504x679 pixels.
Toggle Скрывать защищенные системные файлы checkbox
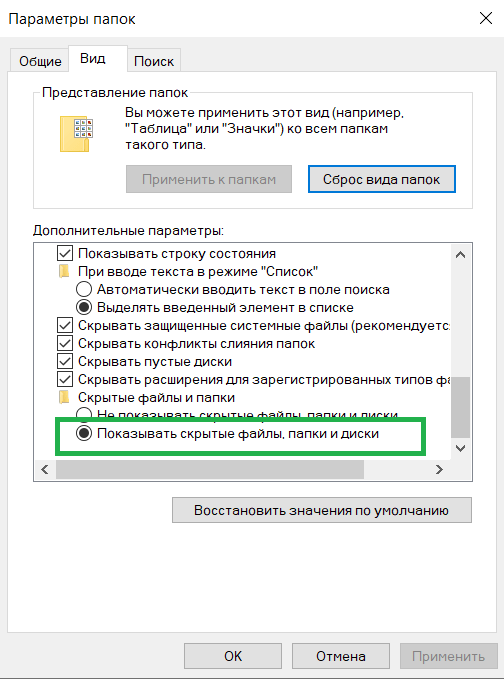[x=65, y=325]
